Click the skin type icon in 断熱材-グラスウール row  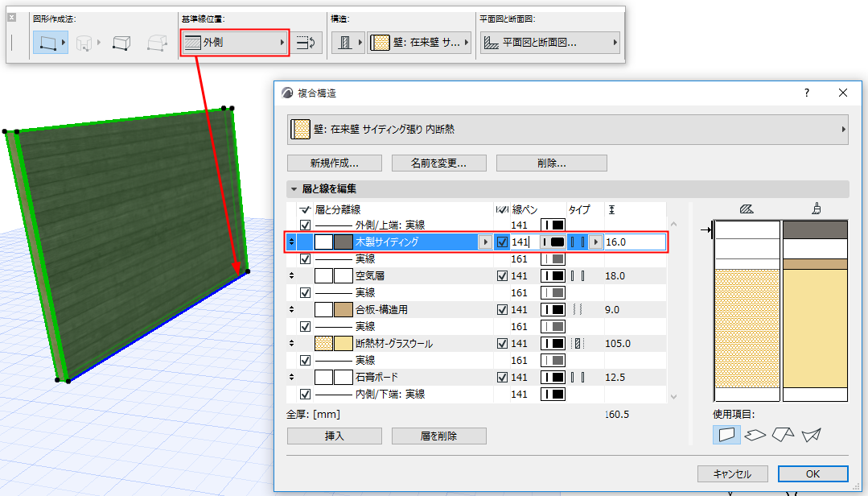click(x=578, y=344)
